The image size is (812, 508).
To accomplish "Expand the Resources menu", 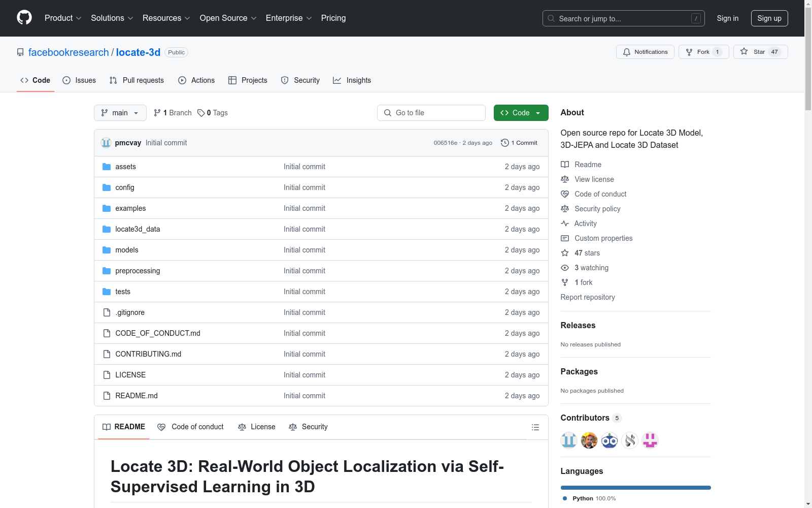I will (x=166, y=18).
